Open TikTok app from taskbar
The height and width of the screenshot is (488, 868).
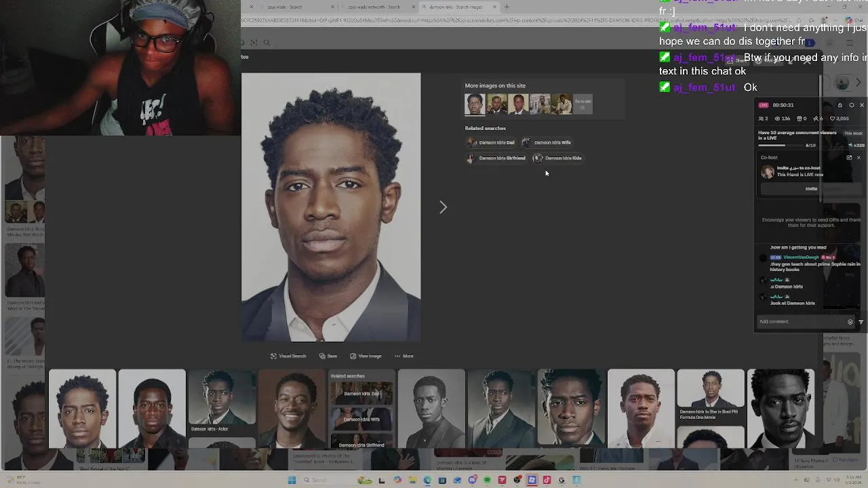tap(547, 480)
